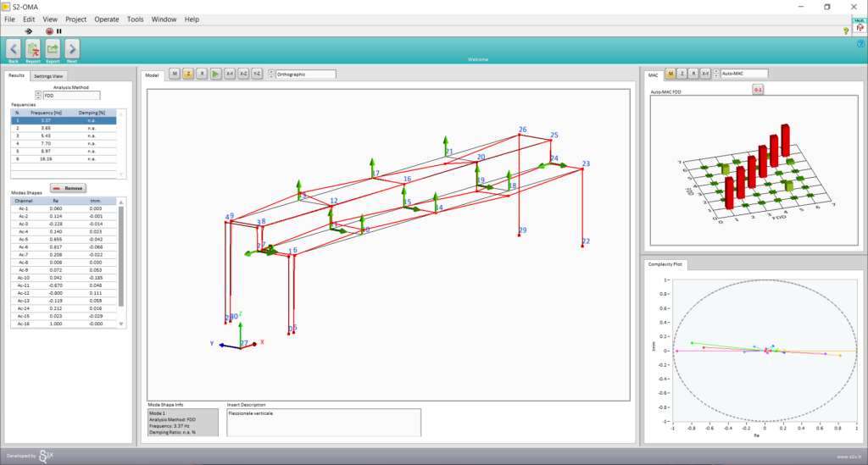
Task: Go back with the Back arrow button
Action: (14, 49)
